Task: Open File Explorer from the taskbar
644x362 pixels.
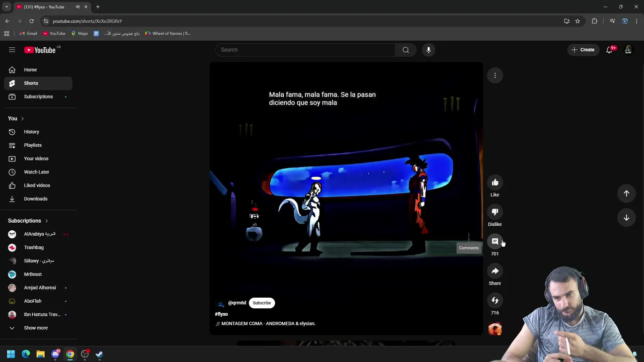Action: click(x=41, y=354)
